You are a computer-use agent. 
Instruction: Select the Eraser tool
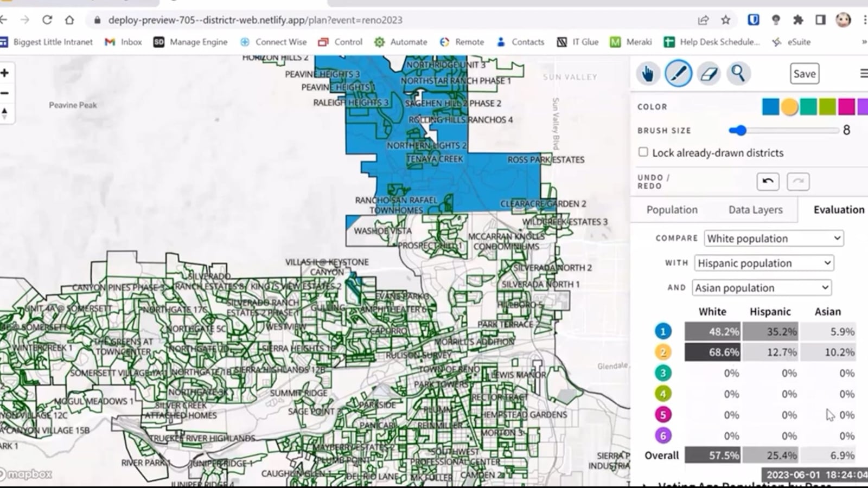click(x=709, y=73)
